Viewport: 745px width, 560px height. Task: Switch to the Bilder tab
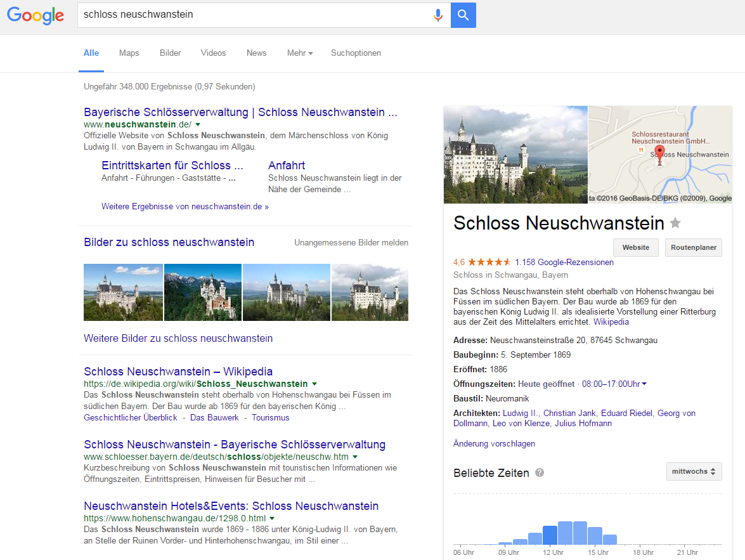point(170,53)
